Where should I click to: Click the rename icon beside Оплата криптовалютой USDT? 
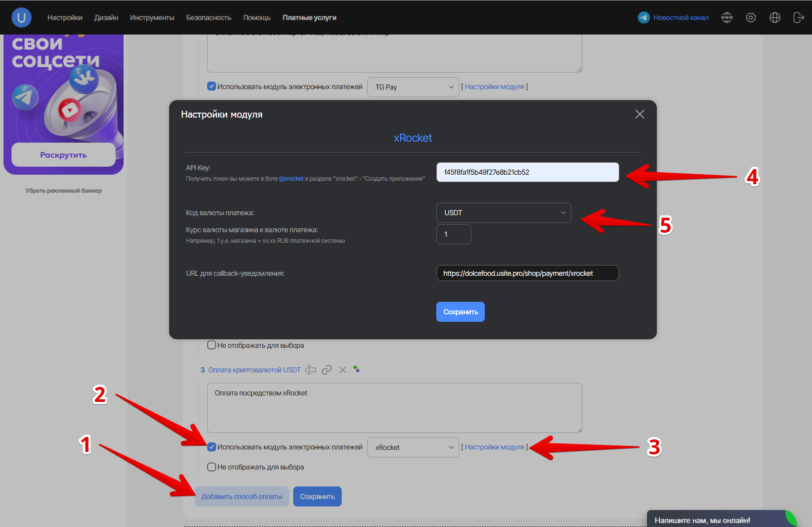click(x=311, y=370)
